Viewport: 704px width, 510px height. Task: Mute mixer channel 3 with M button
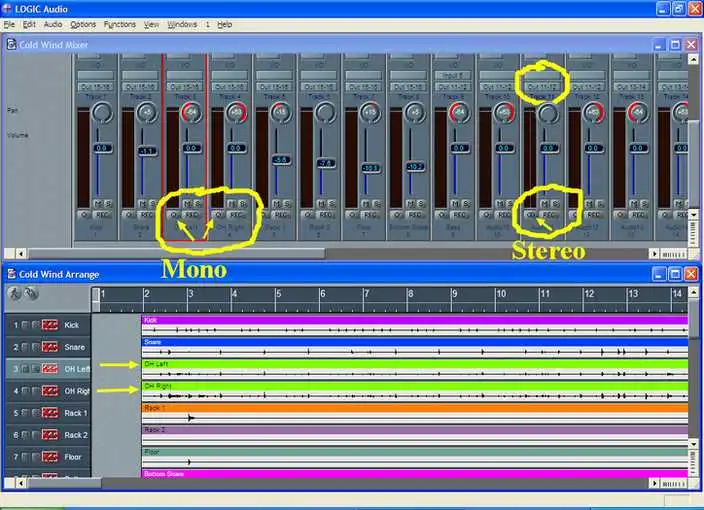click(187, 204)
